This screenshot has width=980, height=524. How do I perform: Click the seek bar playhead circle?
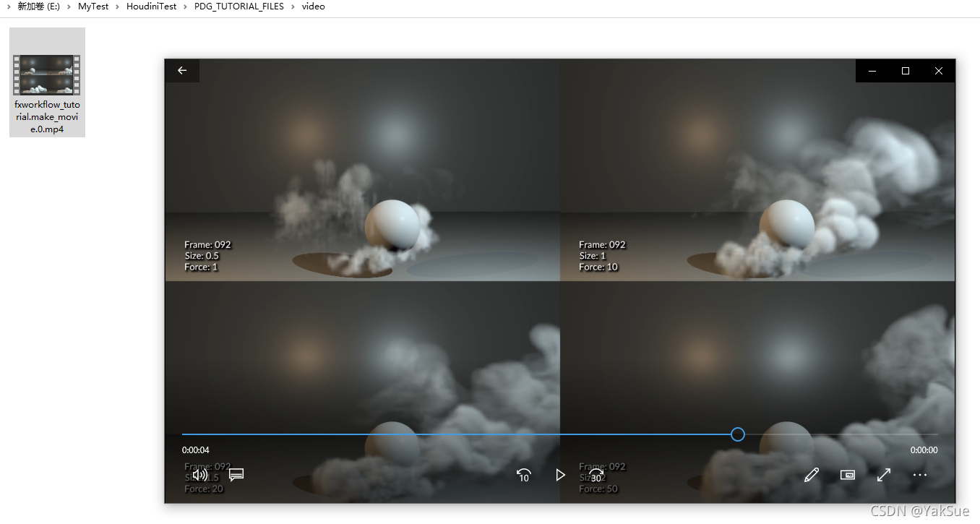(737, 434)
